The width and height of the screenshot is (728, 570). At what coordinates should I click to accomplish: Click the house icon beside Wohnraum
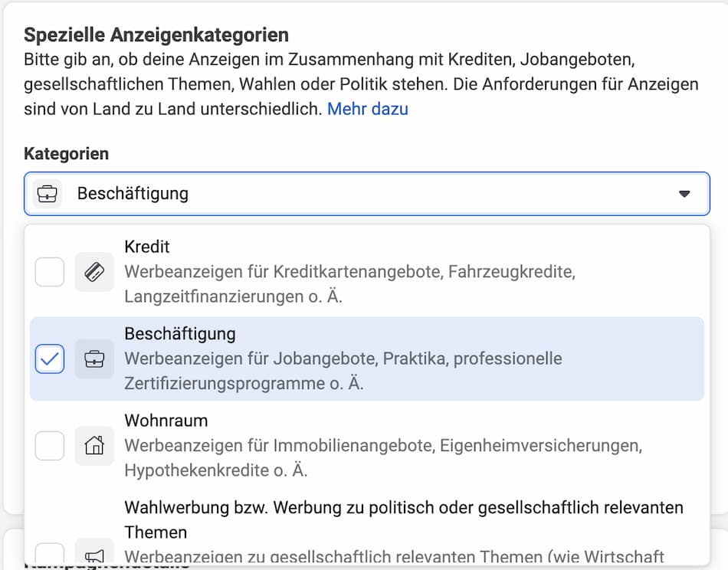coord(94,446)
